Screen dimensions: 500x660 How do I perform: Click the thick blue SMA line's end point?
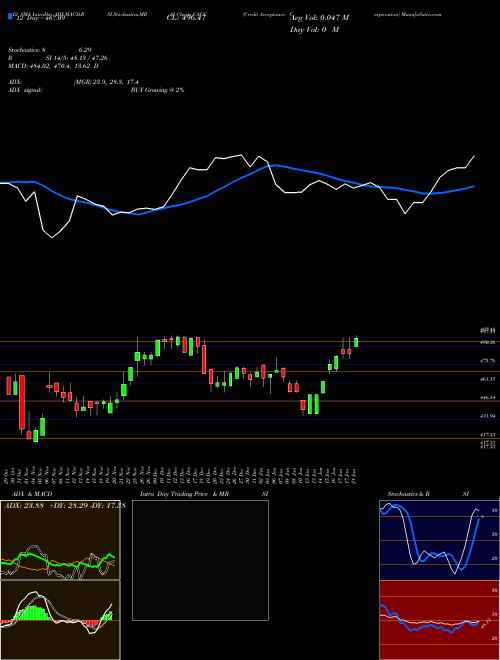pos(474,186)
